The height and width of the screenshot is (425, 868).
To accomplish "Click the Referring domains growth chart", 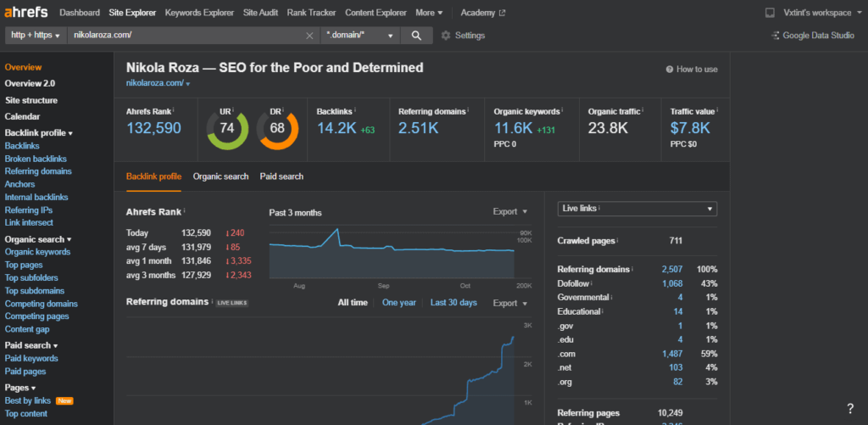I will tap(321, 372).
